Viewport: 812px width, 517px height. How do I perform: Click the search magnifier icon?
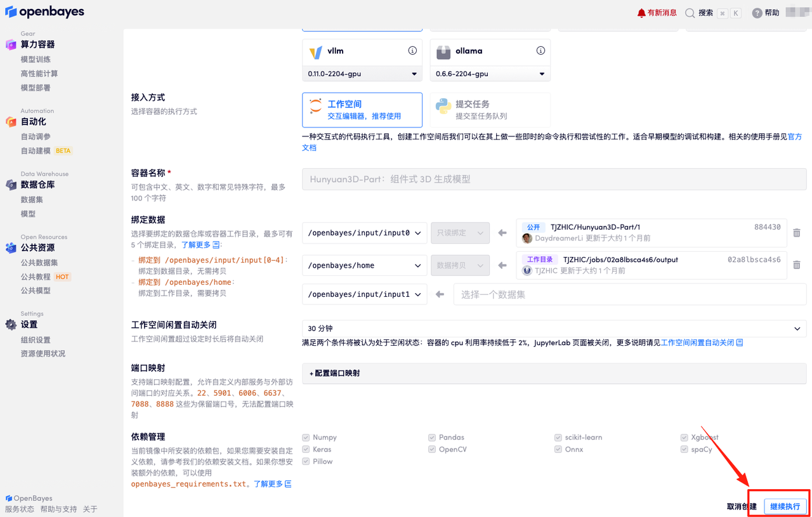(690, 13)
